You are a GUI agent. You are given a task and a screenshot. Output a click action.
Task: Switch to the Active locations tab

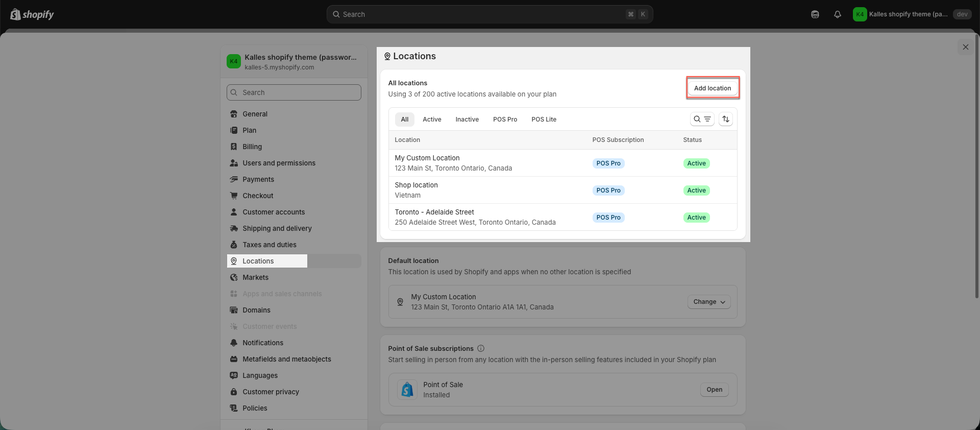(x=432, y=120)
